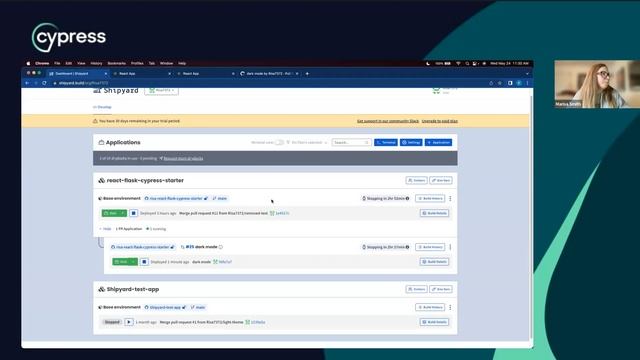Open Chrome File menu
This screenshot has width=640, height=360.
tap(57, 64)
